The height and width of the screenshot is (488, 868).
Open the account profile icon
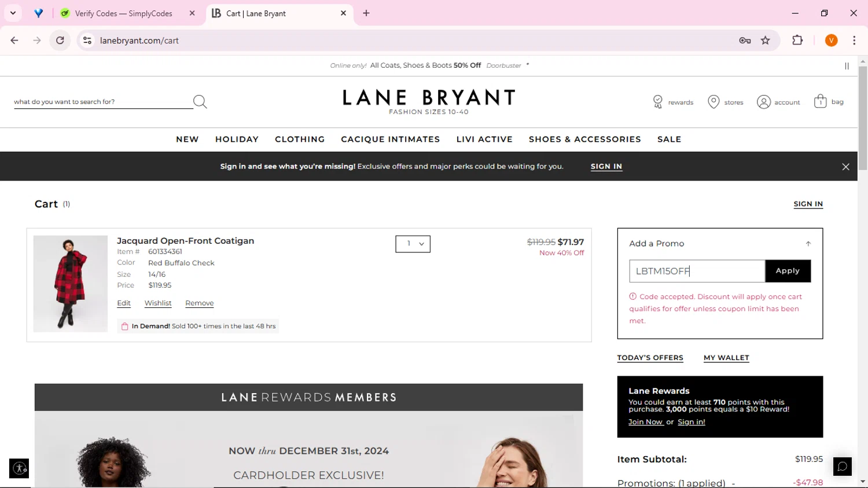click(764, 102)
